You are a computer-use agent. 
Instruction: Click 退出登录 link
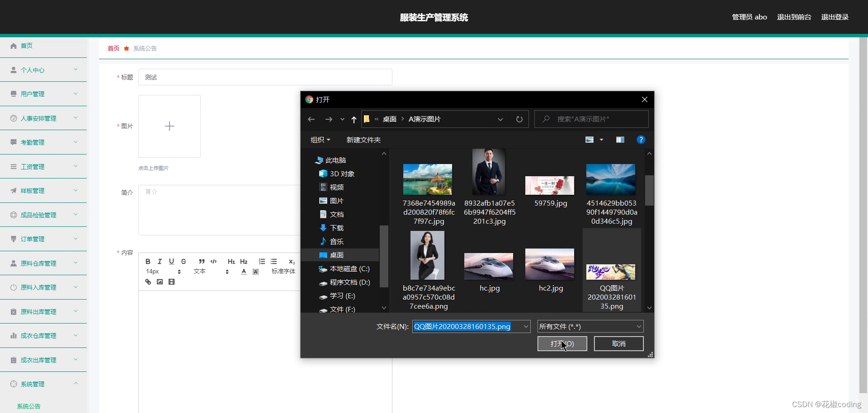[x=835, y=17]
